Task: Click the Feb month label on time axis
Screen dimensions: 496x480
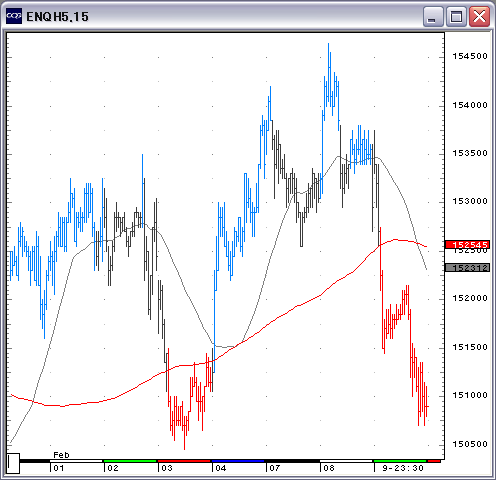Action: (61, 455)
